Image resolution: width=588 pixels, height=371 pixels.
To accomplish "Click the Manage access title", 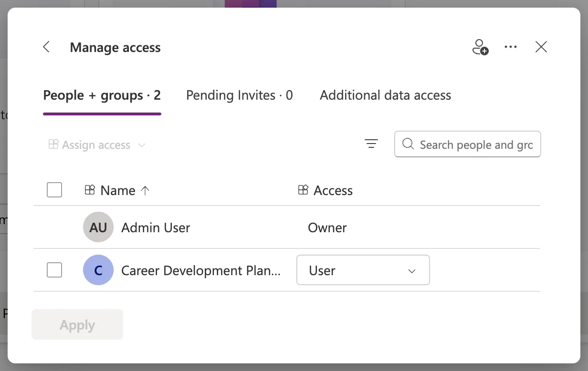I will 115,48.
